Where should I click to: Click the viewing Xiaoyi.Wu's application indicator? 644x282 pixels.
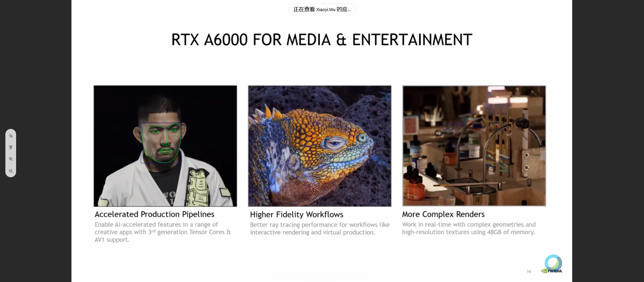pos(322,9)
